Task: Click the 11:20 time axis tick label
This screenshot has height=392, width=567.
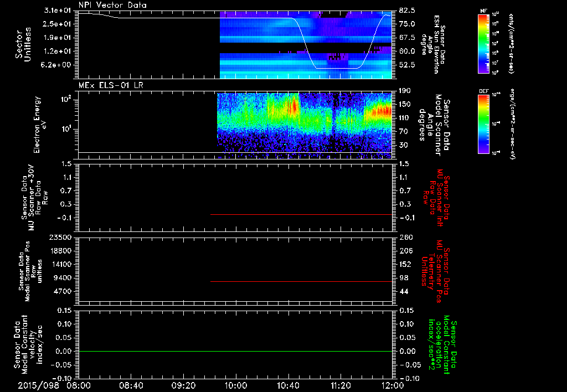Action: click(x=341, y=385)
